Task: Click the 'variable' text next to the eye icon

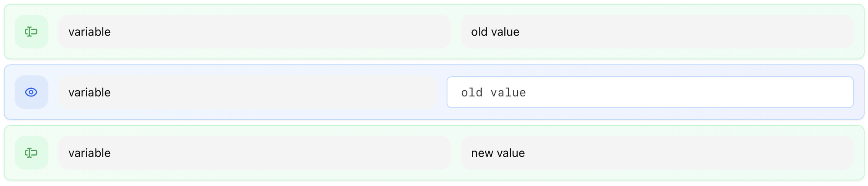Action: [89, 92]
